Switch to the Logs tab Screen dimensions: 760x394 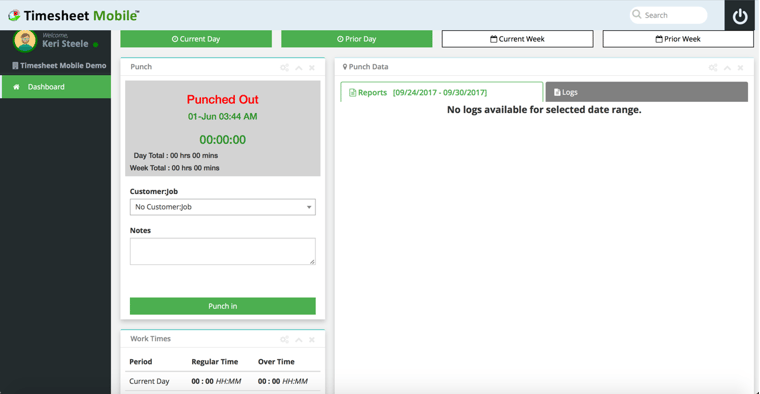[x=647, y=92]
